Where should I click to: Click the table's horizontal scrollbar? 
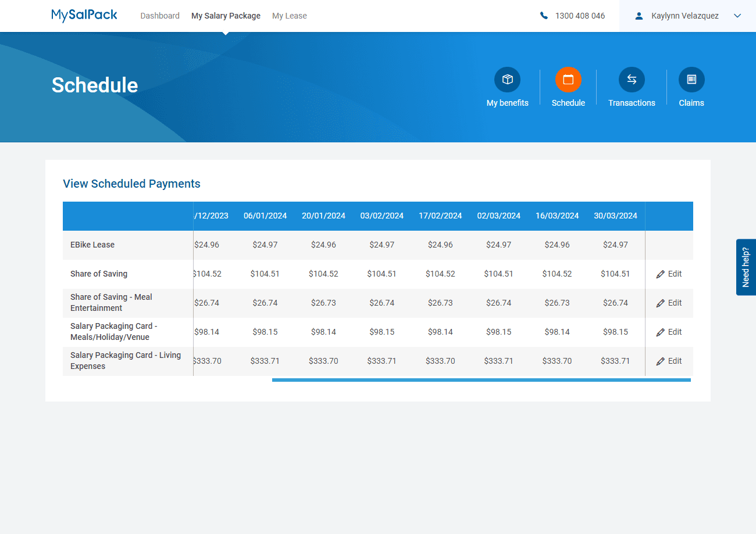481,380
